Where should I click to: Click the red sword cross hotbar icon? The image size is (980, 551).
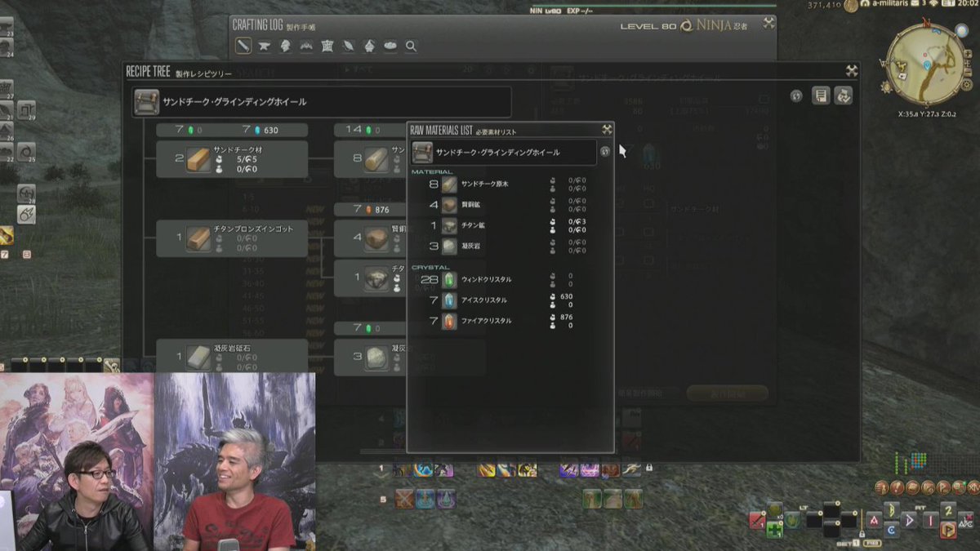[x=759, y=520]
